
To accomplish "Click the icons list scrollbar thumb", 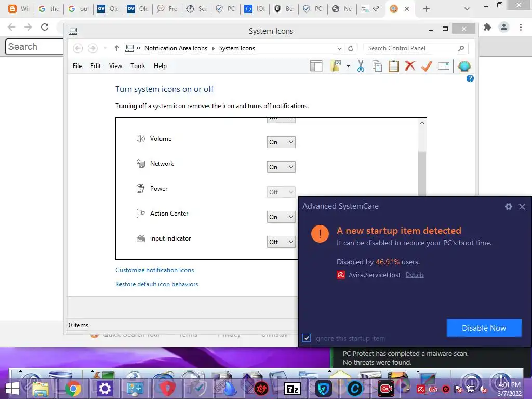I will pos(422,173).
